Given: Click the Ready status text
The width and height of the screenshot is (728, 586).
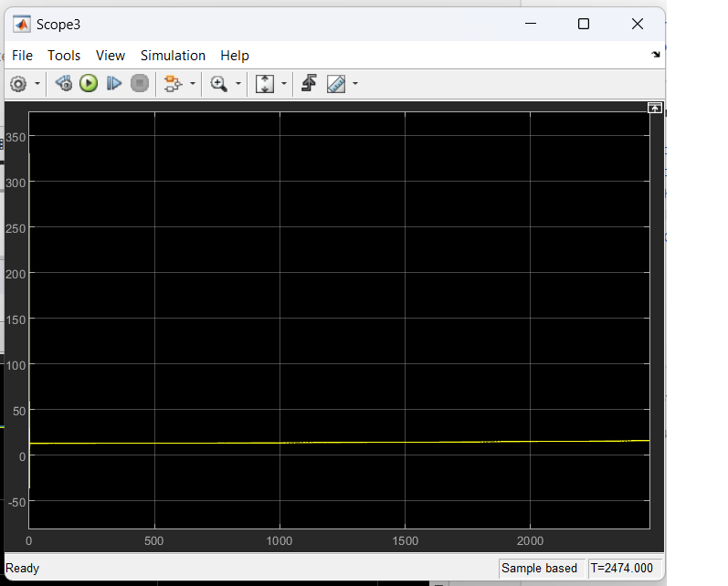Looking at the screenshot, I should tap(22, 568).
